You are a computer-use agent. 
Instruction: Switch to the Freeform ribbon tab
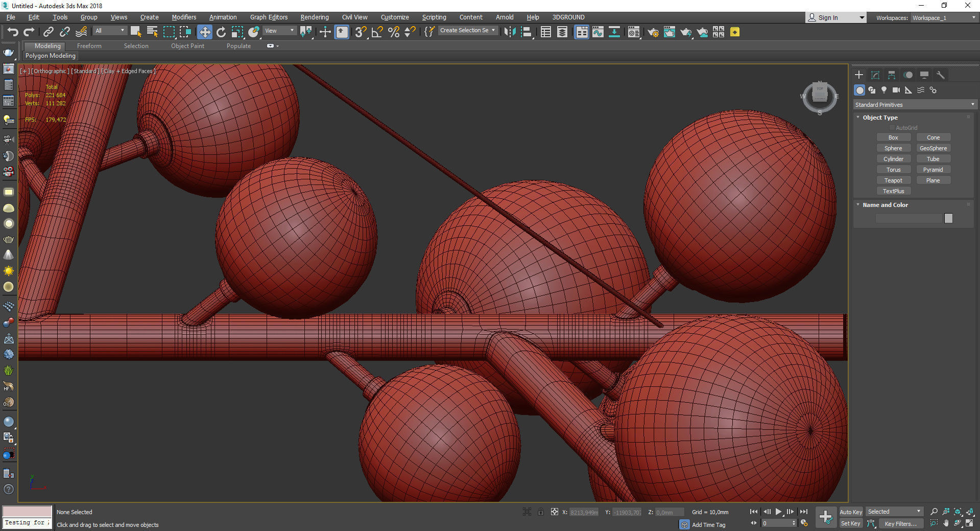pos(89,46)
